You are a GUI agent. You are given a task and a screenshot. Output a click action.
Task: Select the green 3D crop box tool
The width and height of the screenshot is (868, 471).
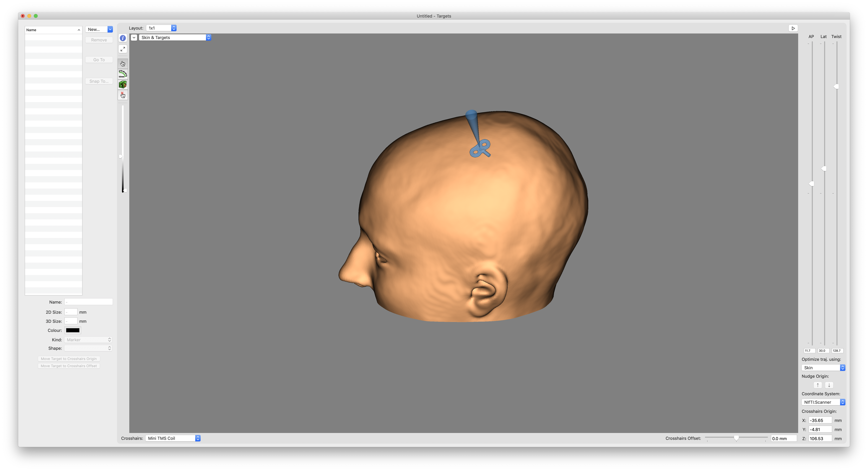pos(123,85)
